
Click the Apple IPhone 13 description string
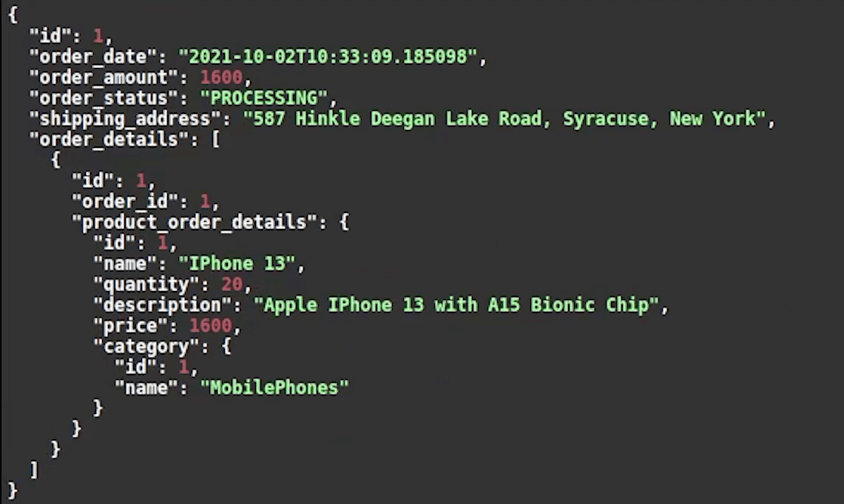(x=456, y=305)
